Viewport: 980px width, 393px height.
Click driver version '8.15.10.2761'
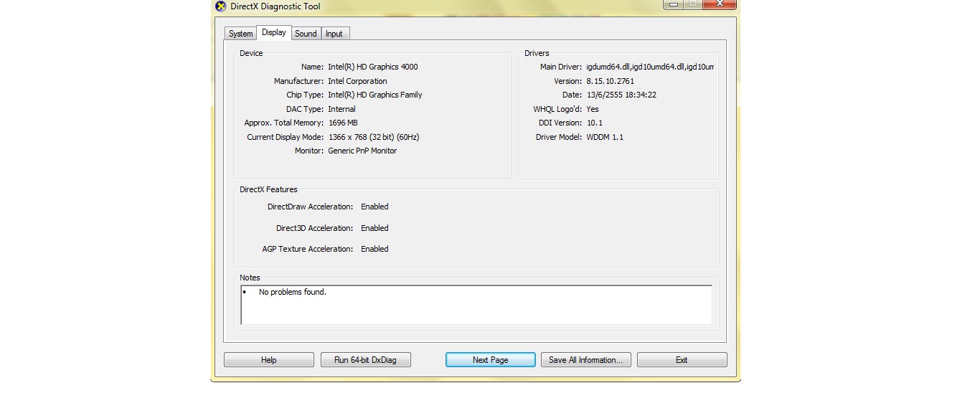[x=610, y=81]
